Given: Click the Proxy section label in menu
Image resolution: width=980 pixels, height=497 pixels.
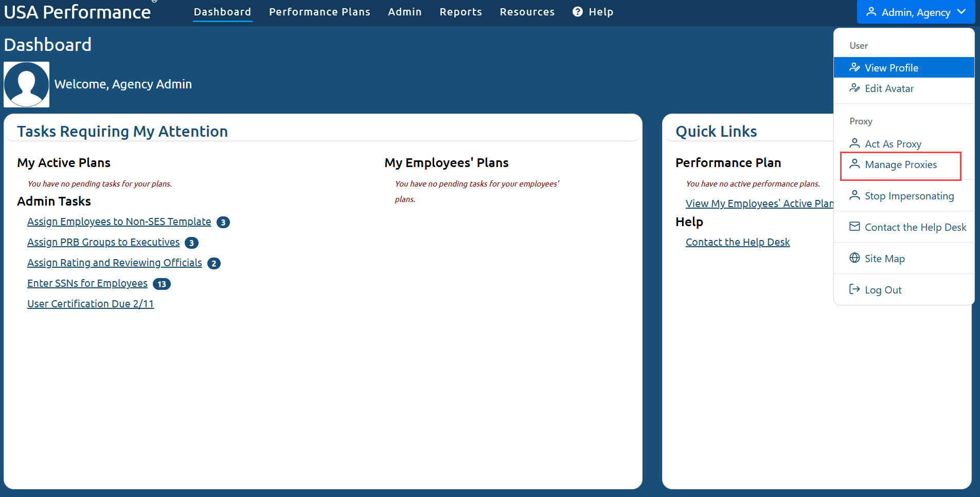Looking at the screenshot, I should [x=861, y=121].
